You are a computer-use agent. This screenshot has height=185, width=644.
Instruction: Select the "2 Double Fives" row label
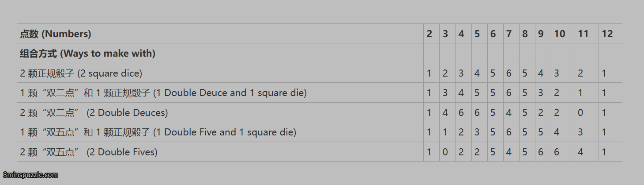pos(89,152)
